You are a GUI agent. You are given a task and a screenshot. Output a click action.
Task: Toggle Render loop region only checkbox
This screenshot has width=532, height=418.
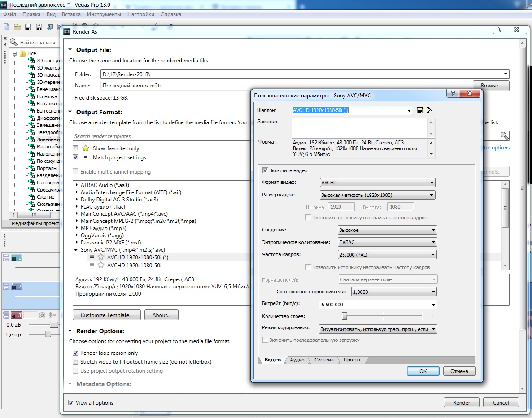tap(75, 353)
